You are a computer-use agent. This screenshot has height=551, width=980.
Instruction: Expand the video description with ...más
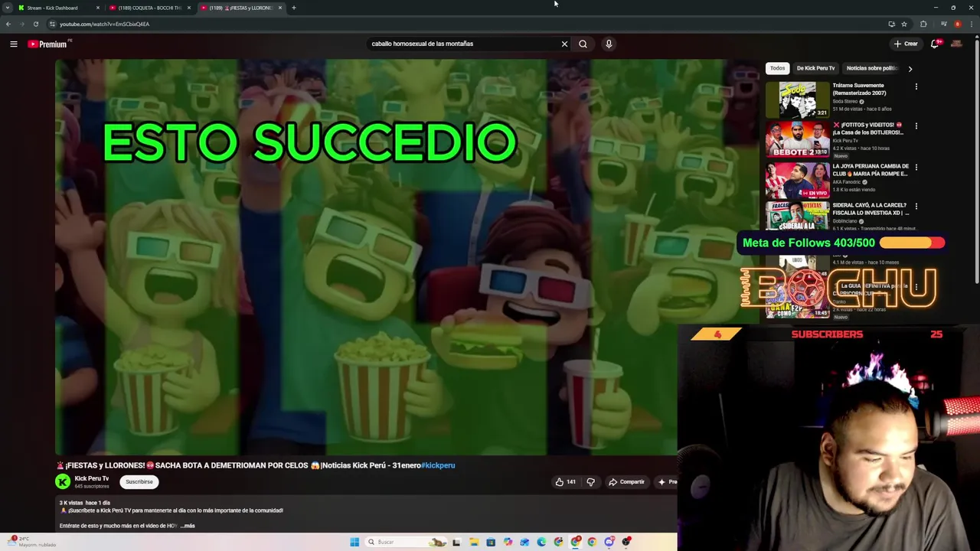click(x=188, y=526)
